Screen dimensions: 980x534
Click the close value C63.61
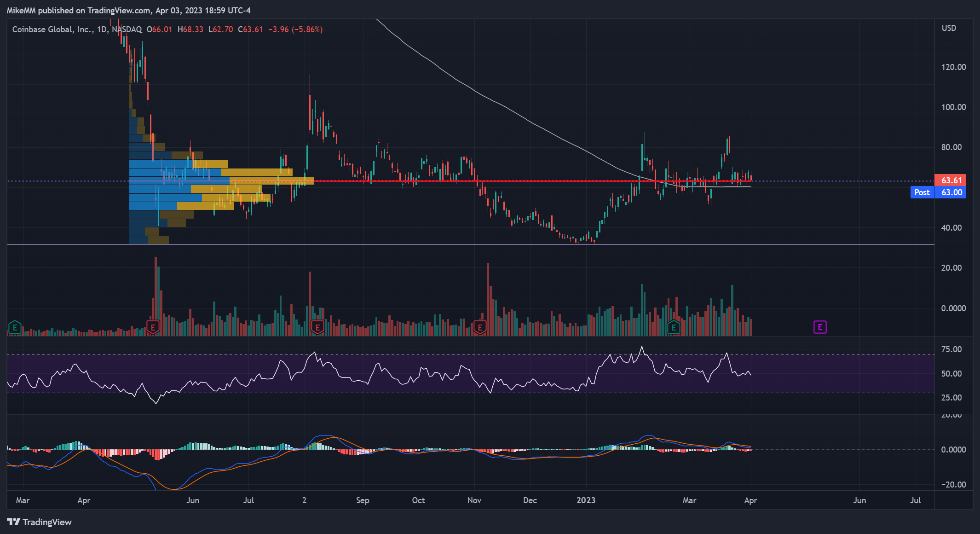(x=250, y=29)
